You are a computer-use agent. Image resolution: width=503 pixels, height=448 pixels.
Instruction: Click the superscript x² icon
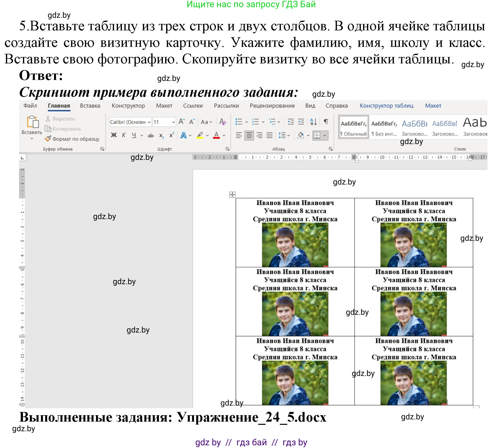(172, 135)
